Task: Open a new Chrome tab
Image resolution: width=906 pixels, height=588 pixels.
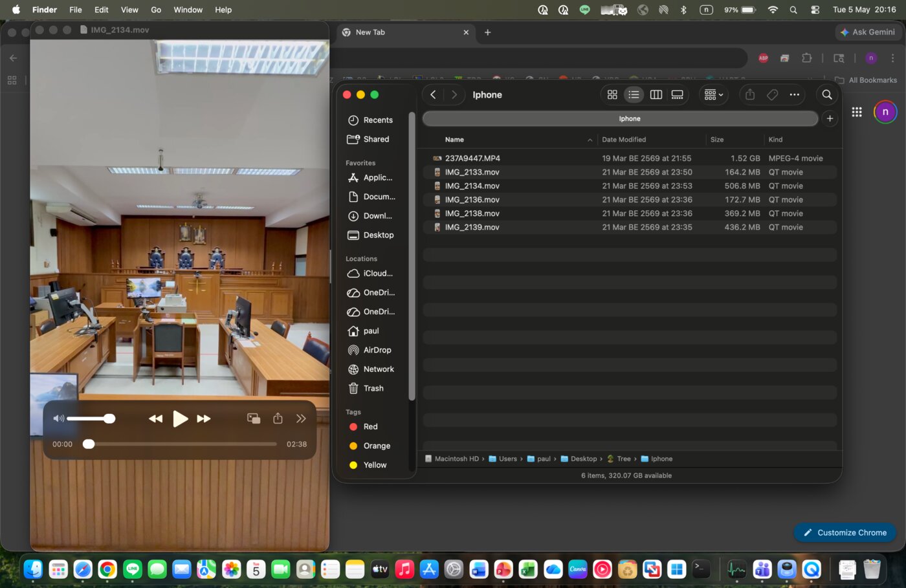Action: pos(488,32)
